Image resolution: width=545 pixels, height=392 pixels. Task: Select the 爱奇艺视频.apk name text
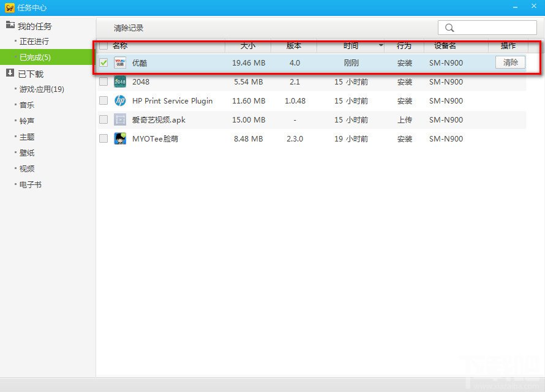(x=159, y=120)
